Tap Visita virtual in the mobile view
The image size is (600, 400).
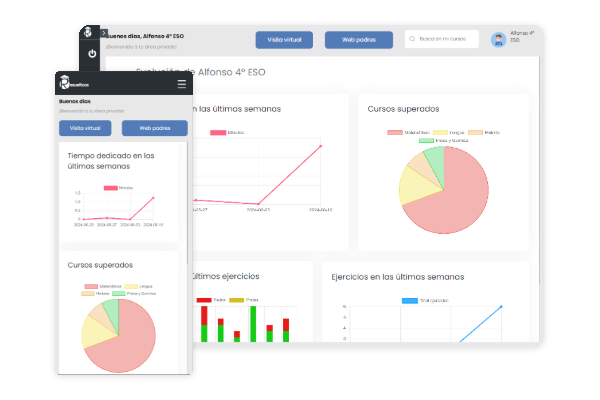click(85, 128)
